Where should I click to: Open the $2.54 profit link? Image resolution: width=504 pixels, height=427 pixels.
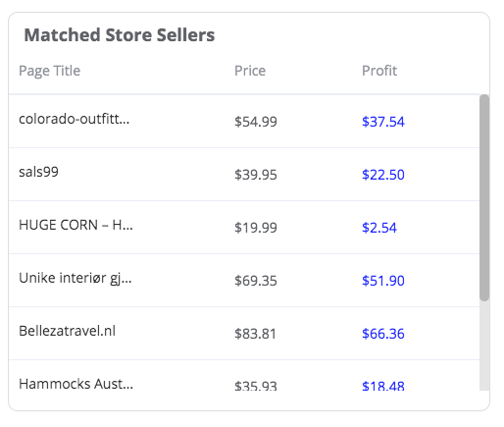pyautogui.click(x=379, y=228)
